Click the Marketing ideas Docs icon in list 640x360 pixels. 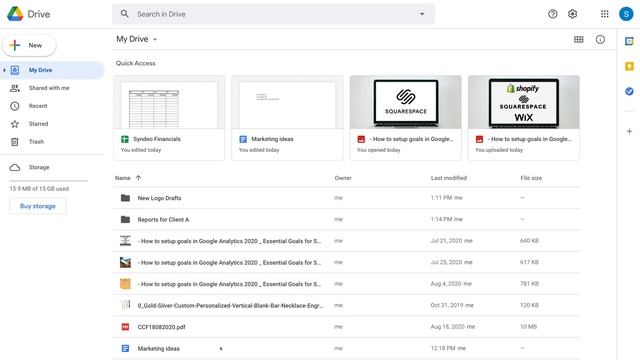(x=125, y=349)
